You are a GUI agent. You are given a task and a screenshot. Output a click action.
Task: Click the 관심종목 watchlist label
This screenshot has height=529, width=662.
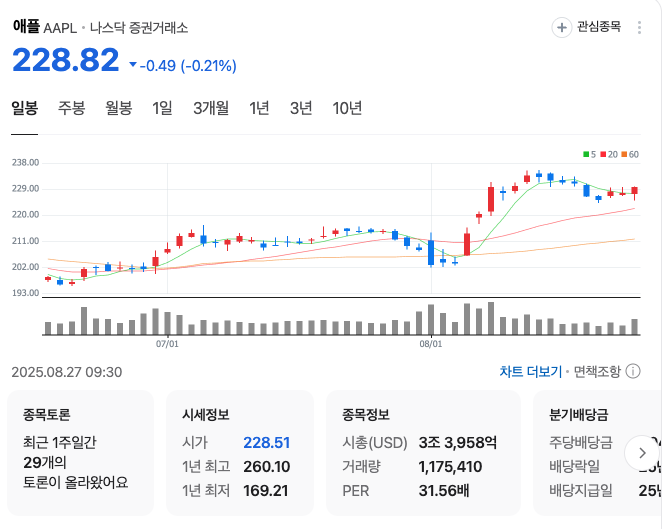tap(599, 27)
